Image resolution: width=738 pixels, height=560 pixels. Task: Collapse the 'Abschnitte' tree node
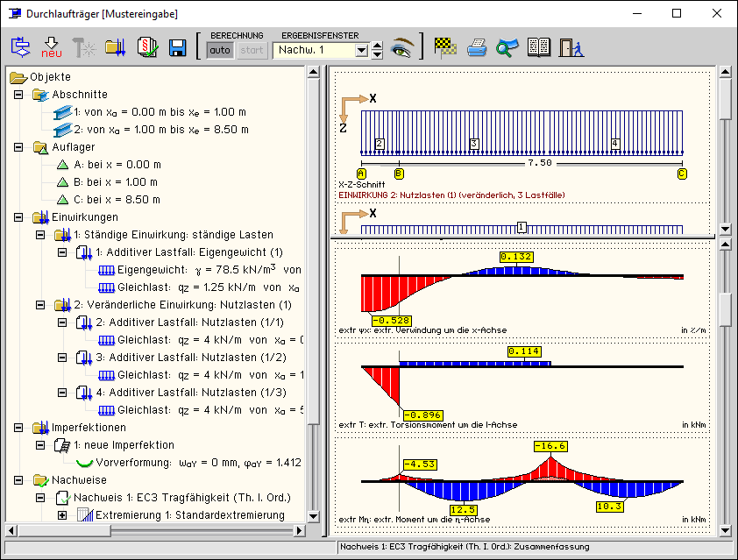(x=19, y=95)
